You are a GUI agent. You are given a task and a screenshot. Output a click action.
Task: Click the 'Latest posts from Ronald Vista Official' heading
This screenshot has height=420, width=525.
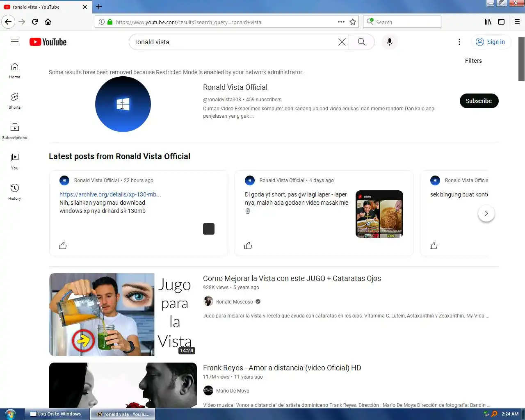pyautogui.click(x=119, y=156)
